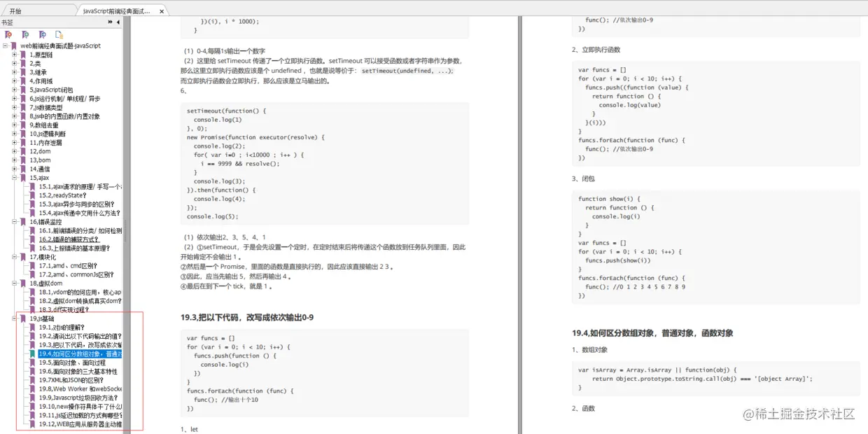Open bookmark 18.2,虚拟dom转换成真实dom?
Viewport: 868px width, 434px height.
point(80,301)
